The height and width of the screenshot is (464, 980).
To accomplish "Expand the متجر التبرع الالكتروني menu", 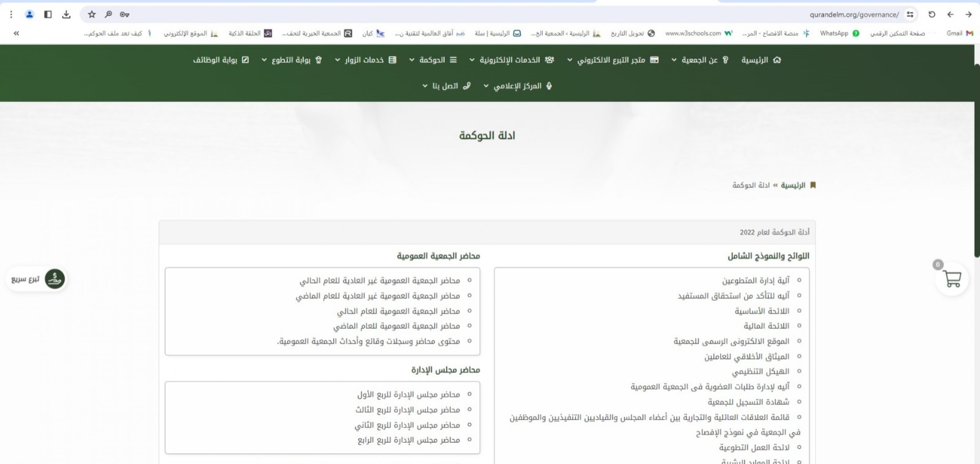I will coord(613,60).
